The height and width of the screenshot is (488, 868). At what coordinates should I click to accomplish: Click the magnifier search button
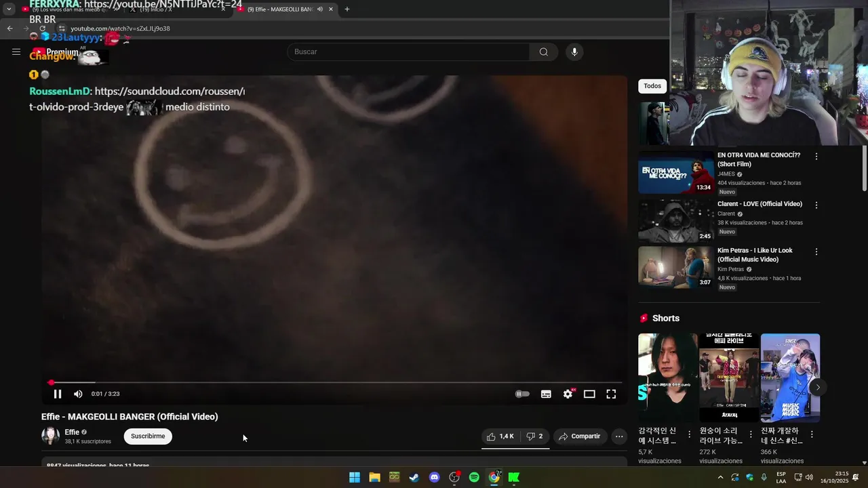pos(544,52)
